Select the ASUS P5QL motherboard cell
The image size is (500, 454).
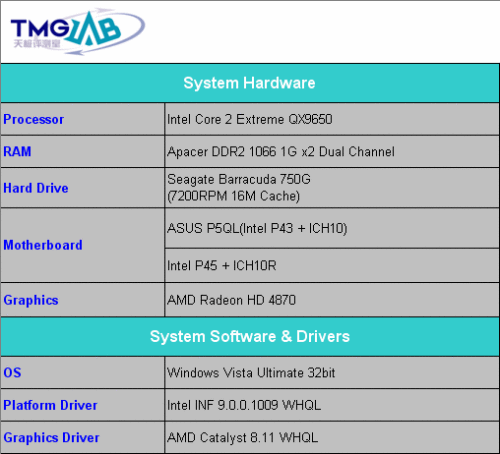click(332, 228)
